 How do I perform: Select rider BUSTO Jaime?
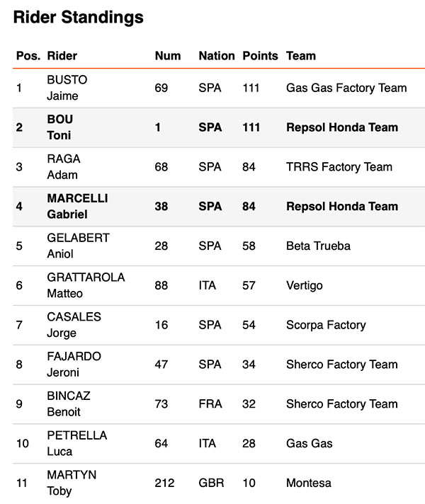67,88
